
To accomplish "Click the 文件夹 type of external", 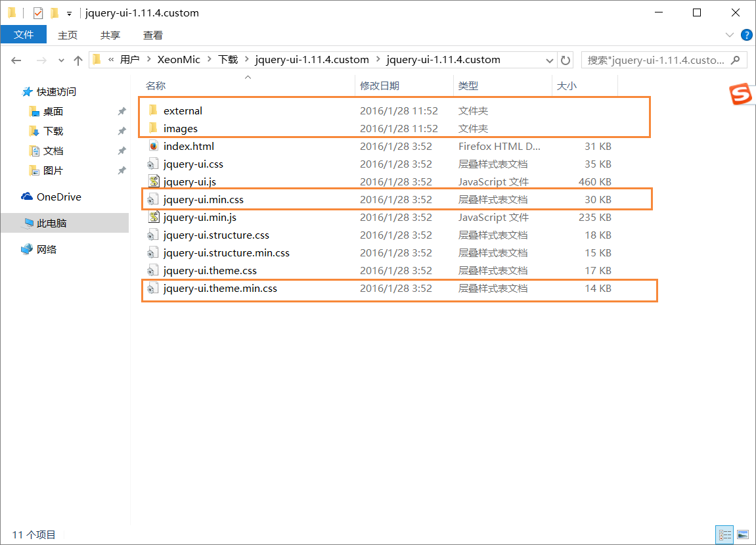I will click(473, 111).
